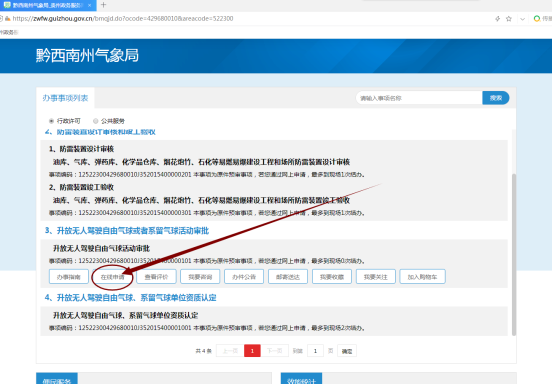The height and width of the screenshot is (385, 553).
Task: Open category 2 防雷装置设计审核和竣工验收 heading
Action: [100, 132]
